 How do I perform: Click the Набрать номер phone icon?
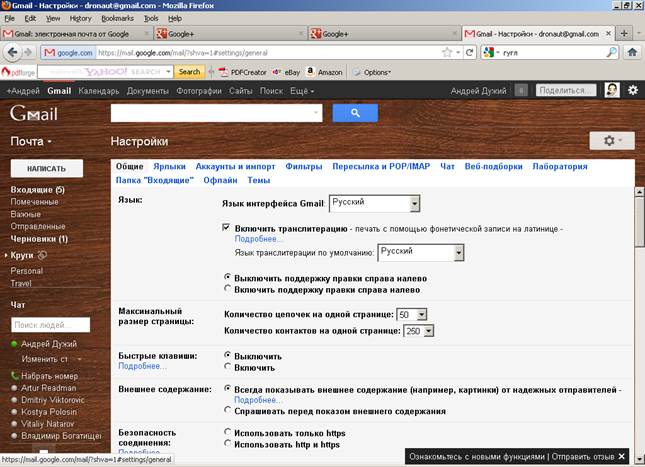pyautogui.click(x=14, y=376)
